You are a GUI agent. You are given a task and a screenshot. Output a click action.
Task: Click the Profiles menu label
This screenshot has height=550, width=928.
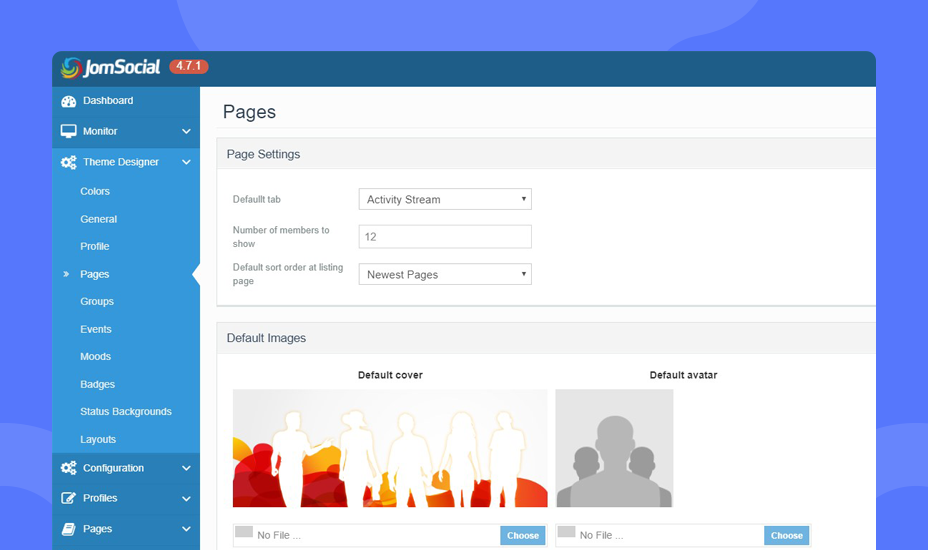click(x=100, y=498)
